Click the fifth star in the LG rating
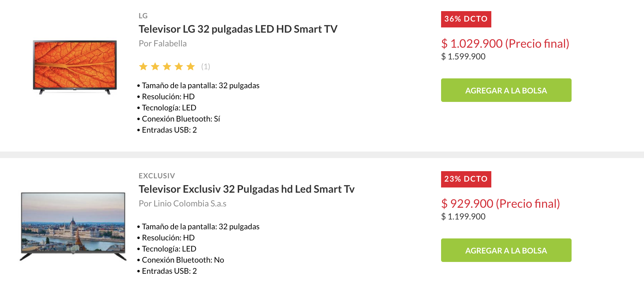Screen dimensions: 644x292 point(191,67)
